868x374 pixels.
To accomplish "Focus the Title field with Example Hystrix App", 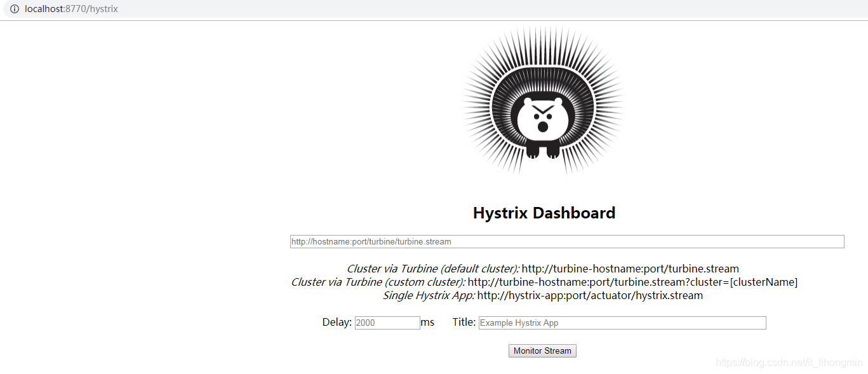I will 622,323.
